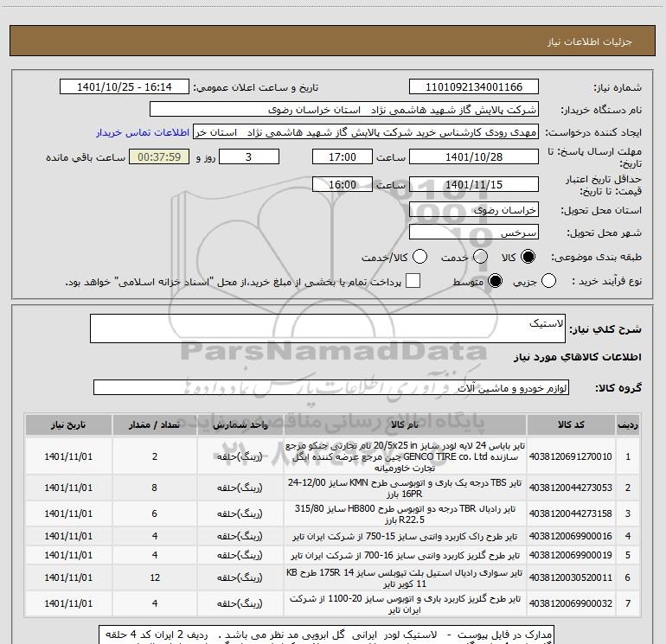Click the attachment notes text box
Screen dimensions: 666x644
(x=326, y=634)
